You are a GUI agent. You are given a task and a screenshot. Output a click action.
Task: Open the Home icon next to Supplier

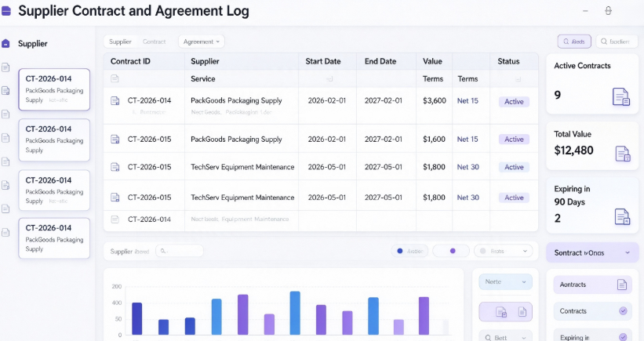[x=5, y=43]
